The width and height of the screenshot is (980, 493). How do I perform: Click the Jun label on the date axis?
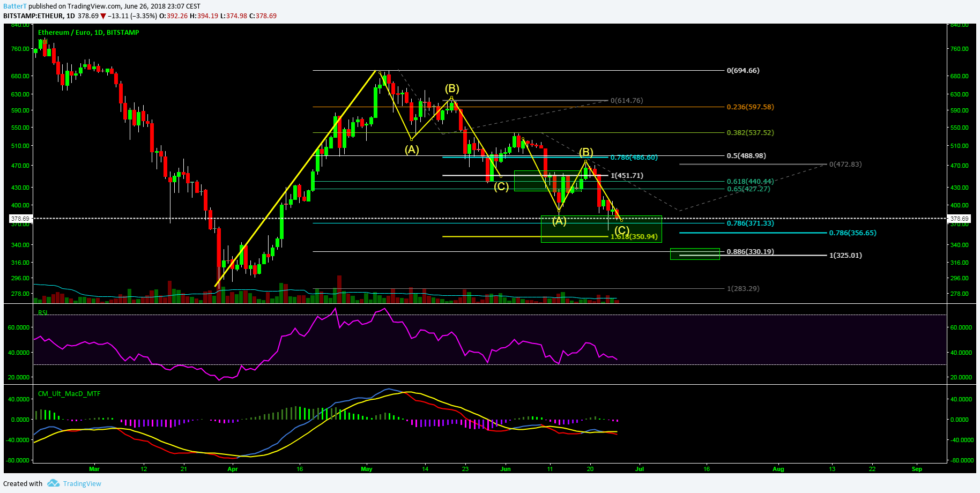506,469
